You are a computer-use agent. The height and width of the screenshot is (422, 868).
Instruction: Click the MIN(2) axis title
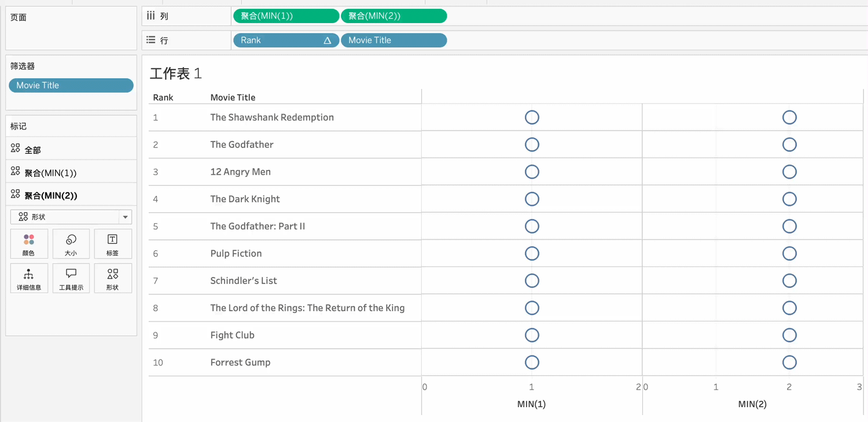pos(752,404)
